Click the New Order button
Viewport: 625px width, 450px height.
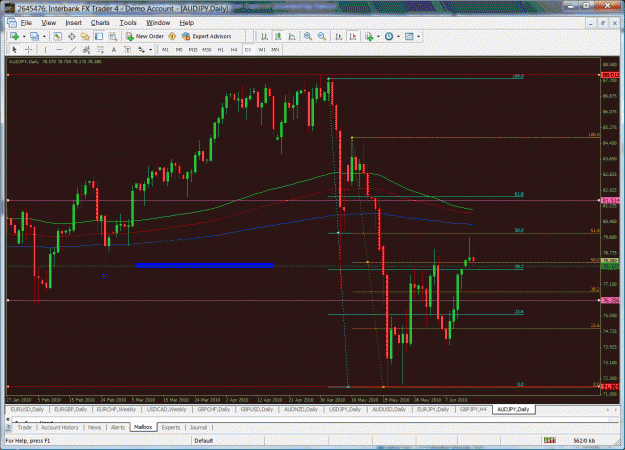coord(145,36)
